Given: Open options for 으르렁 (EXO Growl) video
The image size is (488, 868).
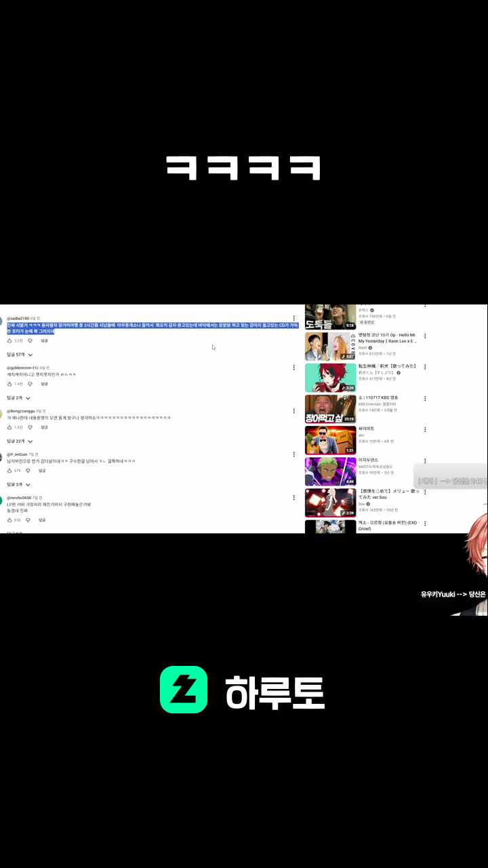Looking at the screenshot, I should click(x=425, y=524).
